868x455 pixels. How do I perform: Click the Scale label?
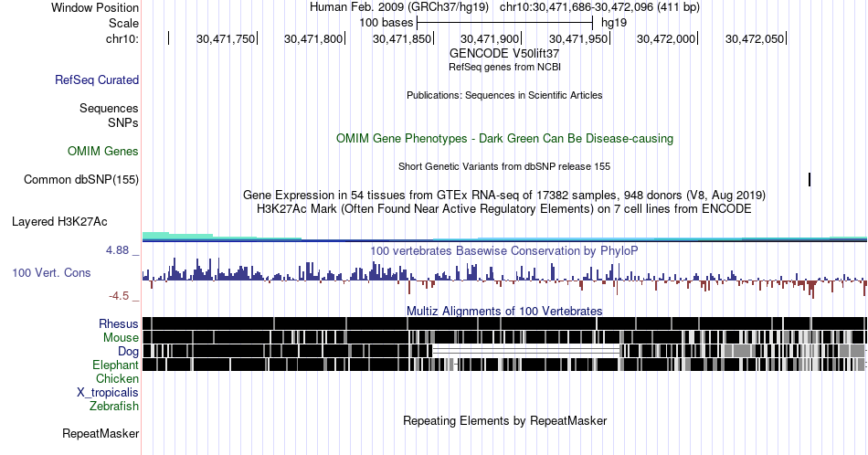(123, 23)
